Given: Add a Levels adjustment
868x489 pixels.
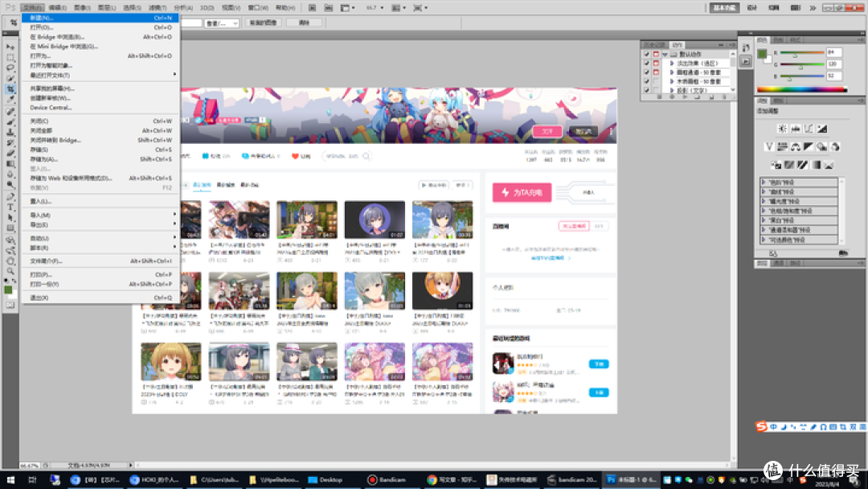Looking at the screenshot, I should point(796,129).
